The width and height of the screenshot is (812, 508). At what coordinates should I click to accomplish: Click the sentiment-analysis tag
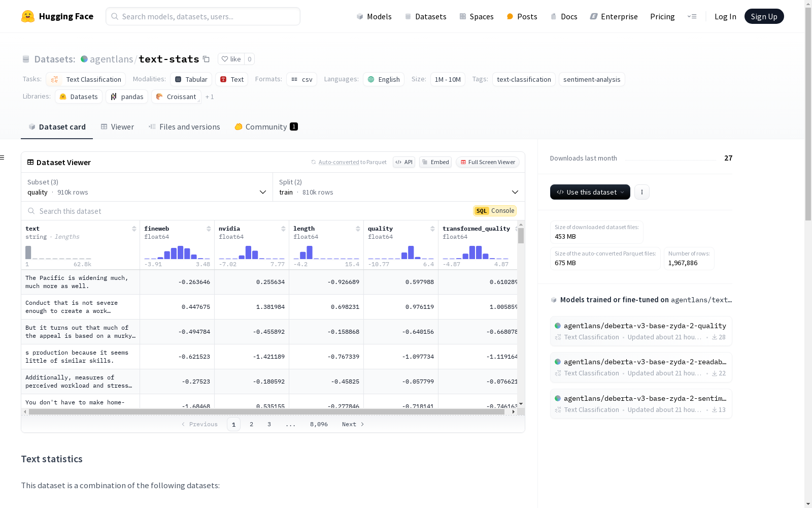tap(592, 79)
